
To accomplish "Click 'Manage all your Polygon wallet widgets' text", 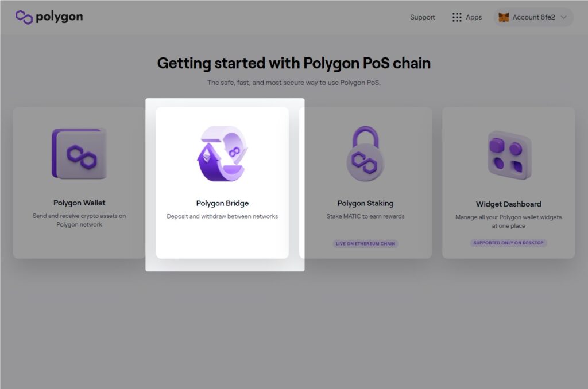I will 509,221.
